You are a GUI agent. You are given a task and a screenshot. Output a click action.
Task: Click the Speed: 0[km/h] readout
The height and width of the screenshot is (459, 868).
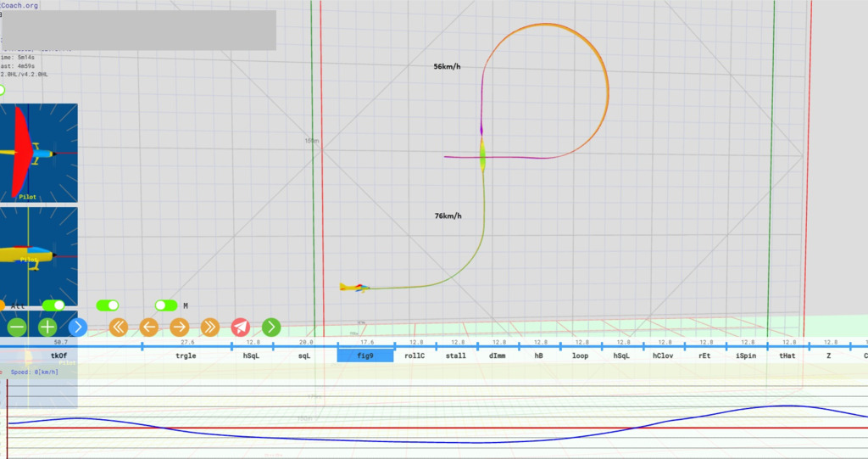click(x=34, y=372)
